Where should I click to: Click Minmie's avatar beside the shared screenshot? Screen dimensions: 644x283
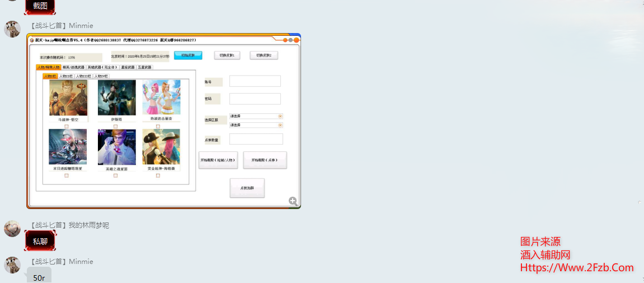tap(12, 29)
